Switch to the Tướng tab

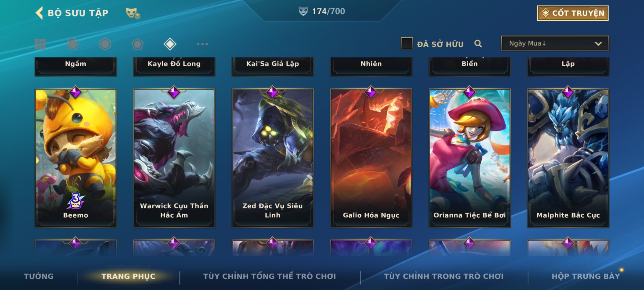39,276
